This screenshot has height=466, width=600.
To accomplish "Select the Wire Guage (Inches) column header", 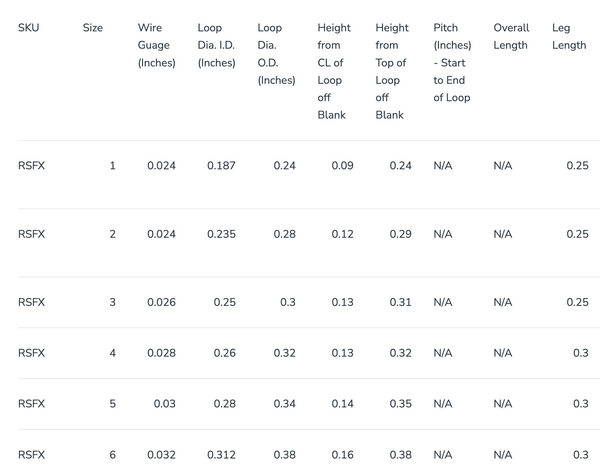I will coord(156,45).
